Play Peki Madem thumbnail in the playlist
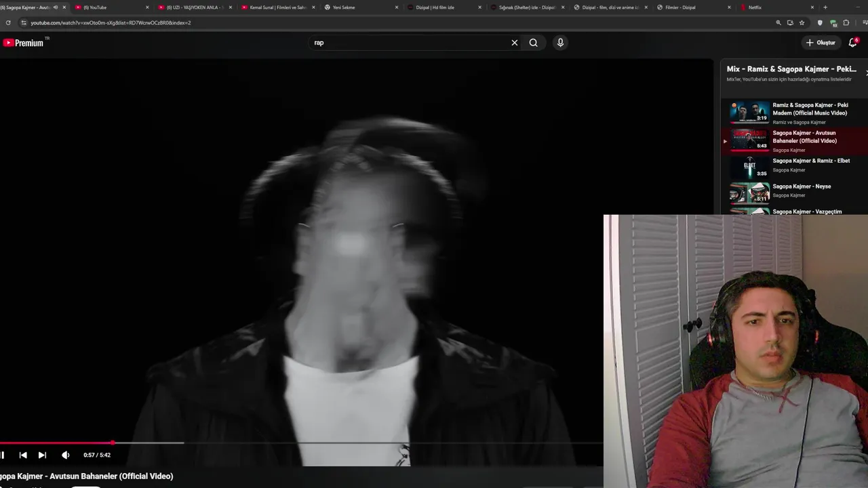 [749, 112]
